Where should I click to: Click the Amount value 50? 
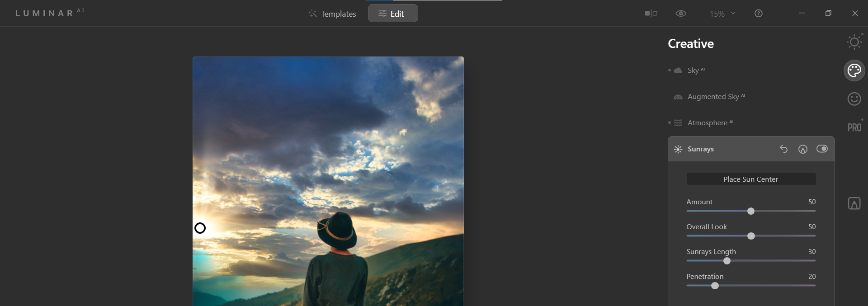click(x=812, y=202)
